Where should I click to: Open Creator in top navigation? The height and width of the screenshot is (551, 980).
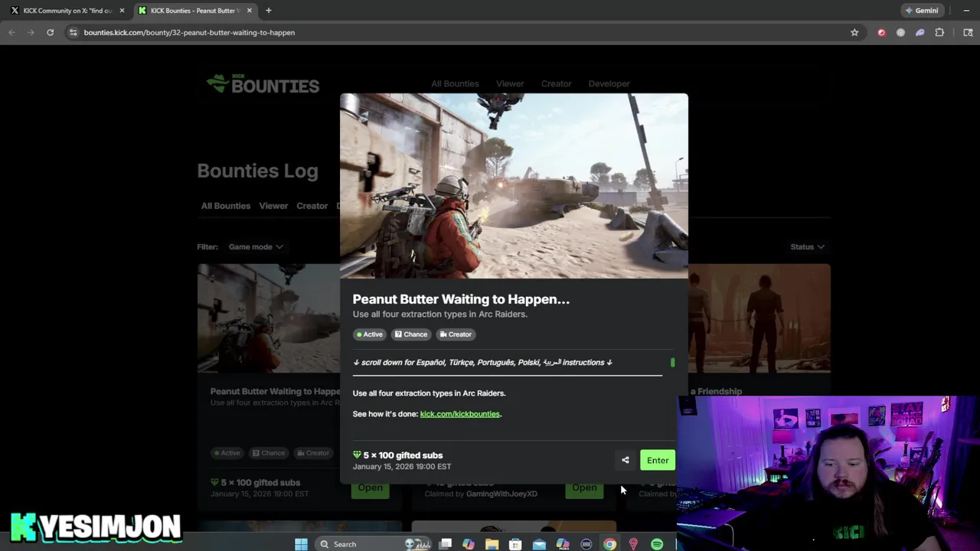[x=556, y=83]
